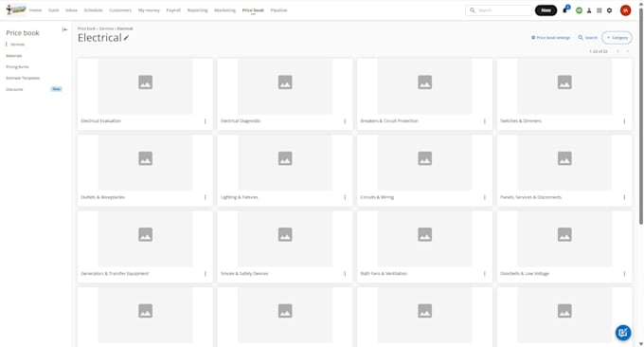
Task: Click the company logo
Action: (x=16, y=9)
